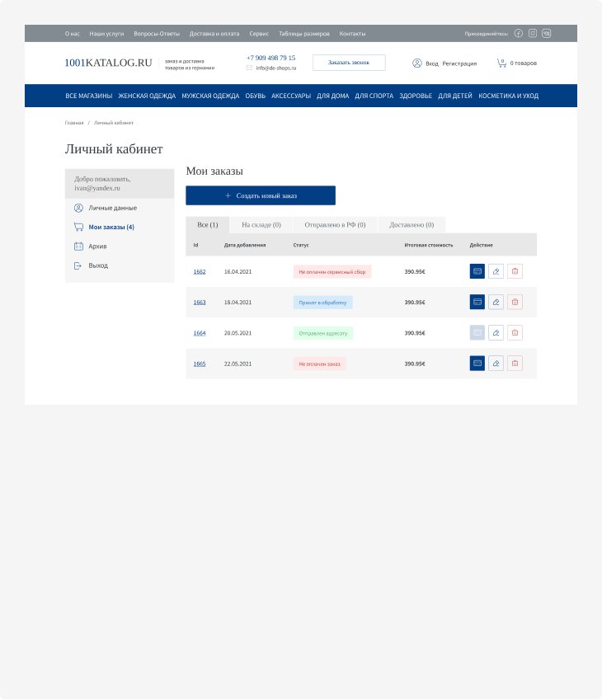Open МУЖСКАЯ ОДЕЖДА category
Screen dimensions: 602x700
210,96
